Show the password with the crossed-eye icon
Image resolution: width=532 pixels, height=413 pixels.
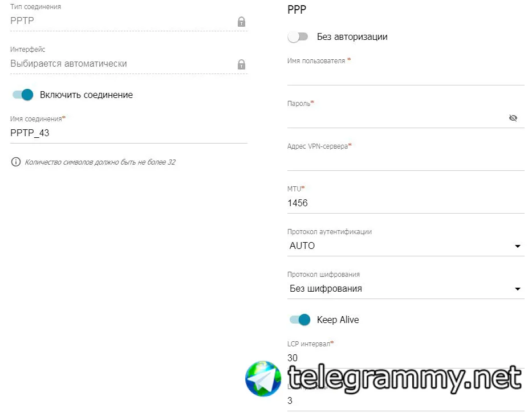(x=513, y=118)
